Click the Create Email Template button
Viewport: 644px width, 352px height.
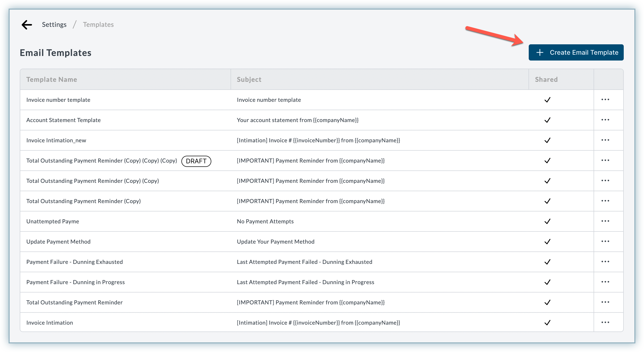tap(576, 52)
